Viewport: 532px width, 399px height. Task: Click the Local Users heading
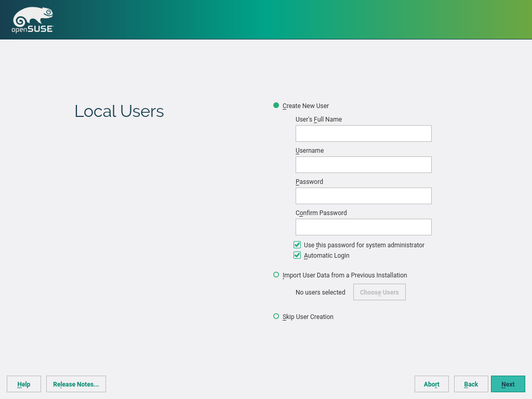(x=119, y=111)
